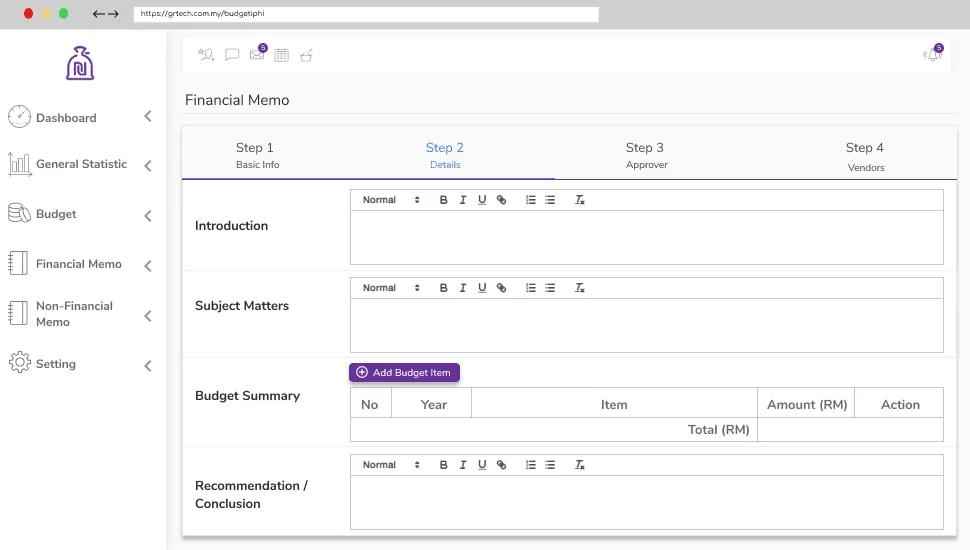Click Add Budget Item button
Screen dimensions: 970x550
point(404,372)
